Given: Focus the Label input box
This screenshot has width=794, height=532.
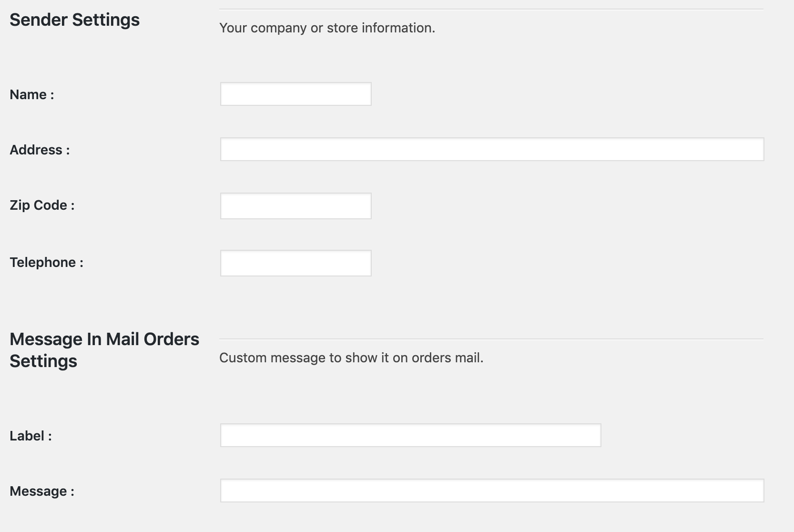Looking at the screenshot, I should (410, 435).
